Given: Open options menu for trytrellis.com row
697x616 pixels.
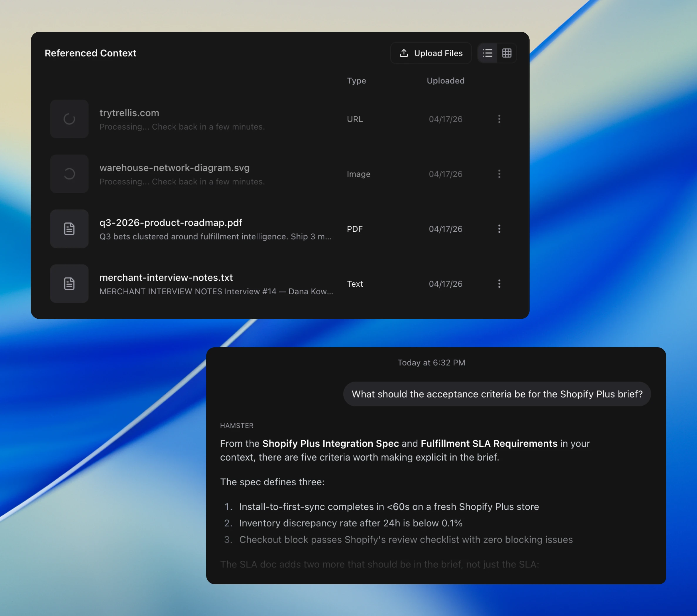Looking at the screenshot, I should (x=499, y=119).
